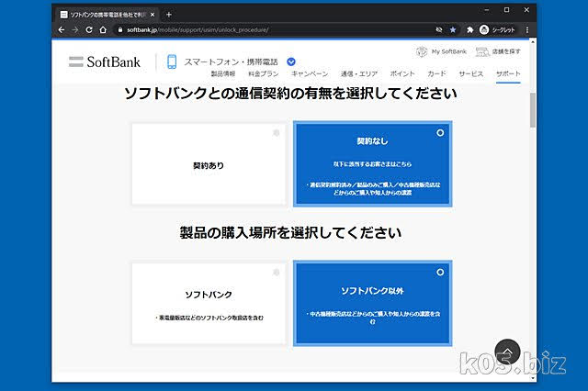
Task: Select the 契約なし option card
Action: [x=372, y=164]
